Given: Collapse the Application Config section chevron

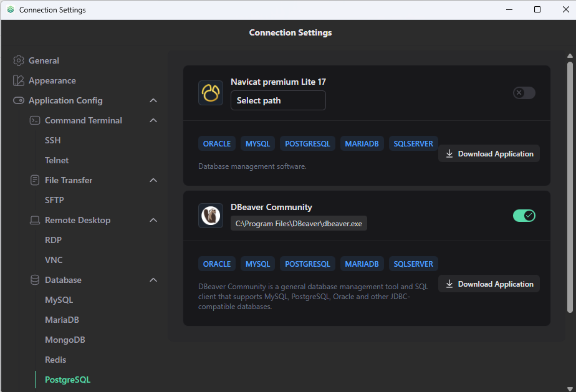Looking at the screenshot, I should coord(153,100).
